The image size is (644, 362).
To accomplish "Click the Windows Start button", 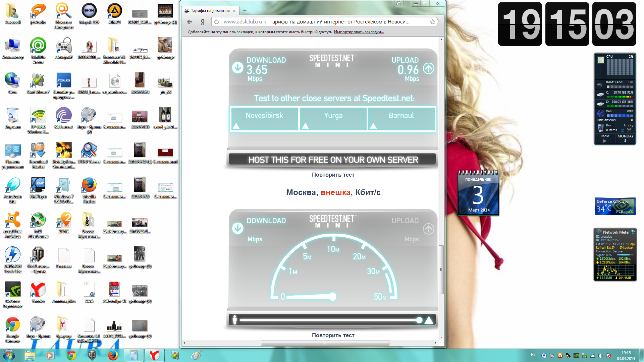I will pyautogui.click(x=9, y=355).
